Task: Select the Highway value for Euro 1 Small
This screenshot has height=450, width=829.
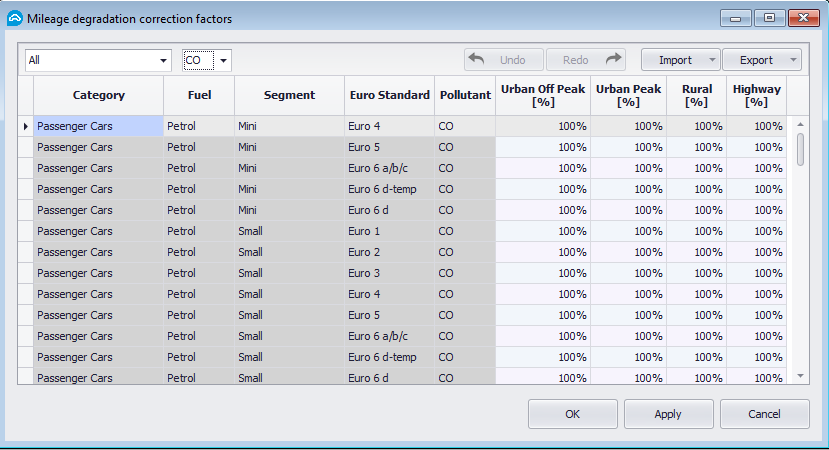Action: tap(756, 231)
